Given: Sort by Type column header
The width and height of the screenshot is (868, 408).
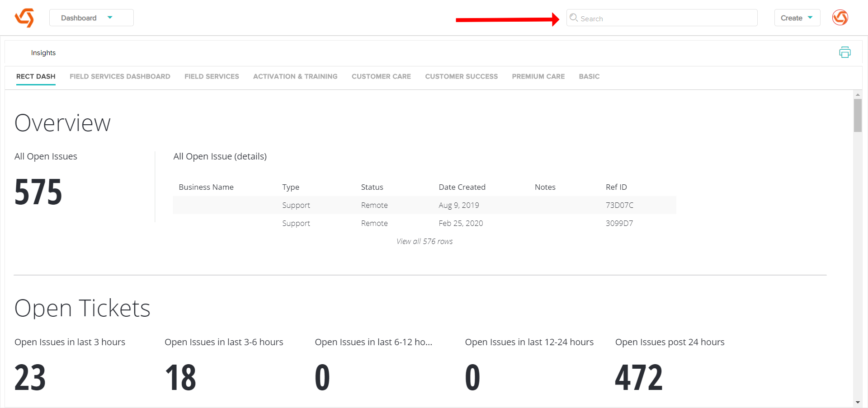Looking at the screenshot, I should coord(291,187).
